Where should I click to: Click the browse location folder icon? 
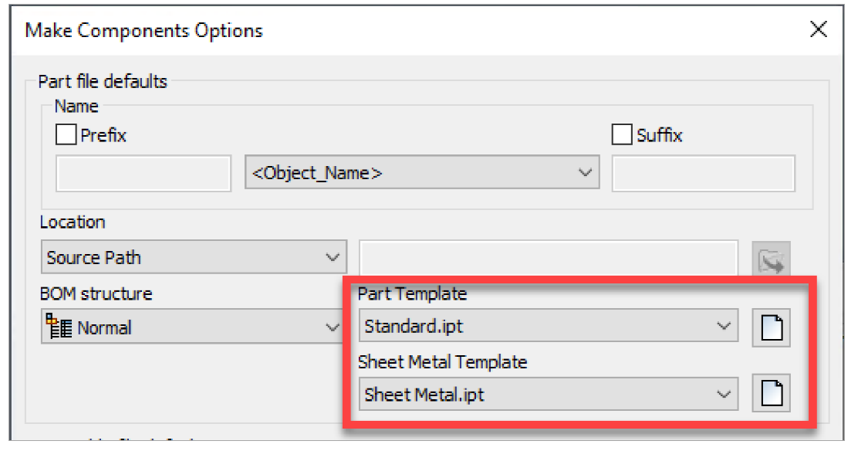click(x=772, y=260)
